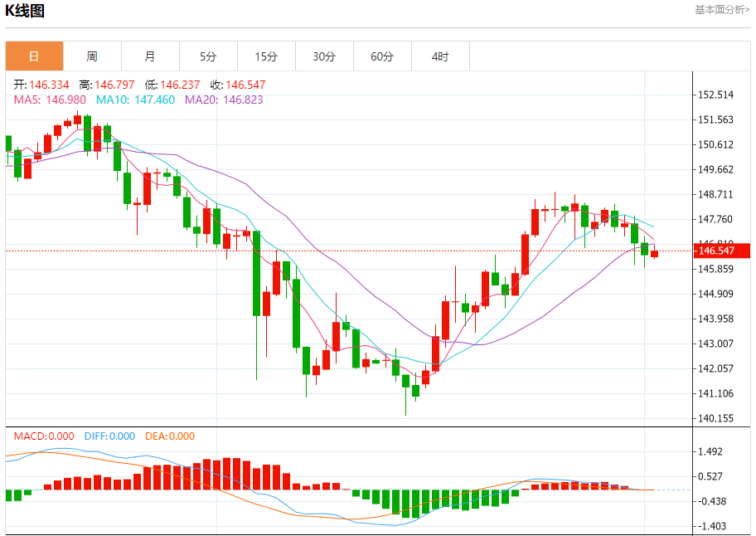Click the 151.563 price axis label
Viewport: 756px width, 536px height.
(716, 119)
